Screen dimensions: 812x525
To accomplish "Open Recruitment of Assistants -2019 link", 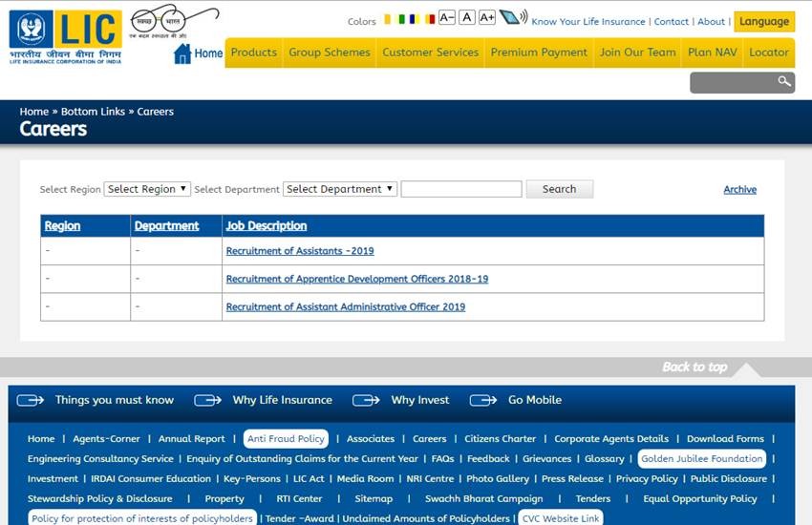I will point(300,251).
